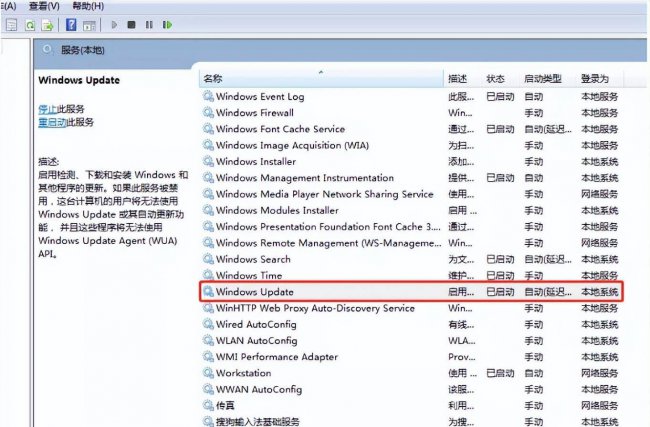Select the Windows Search service icon
Viewport: 650px width, 427px height.
click(208, 259)
